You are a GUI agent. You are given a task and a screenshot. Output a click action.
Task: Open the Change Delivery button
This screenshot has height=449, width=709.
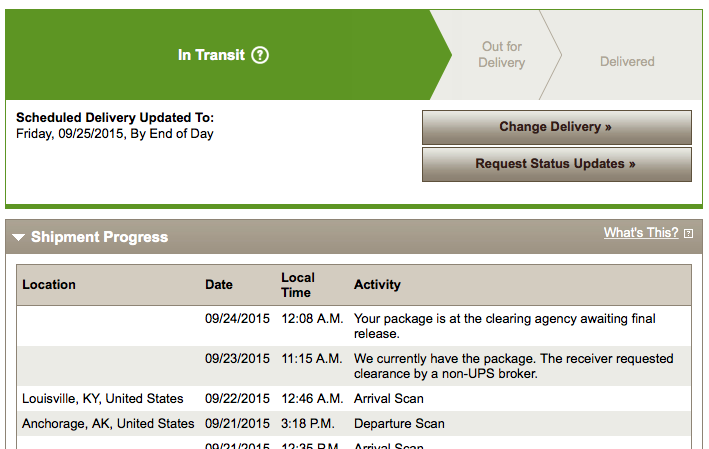(x=557, y=127)
